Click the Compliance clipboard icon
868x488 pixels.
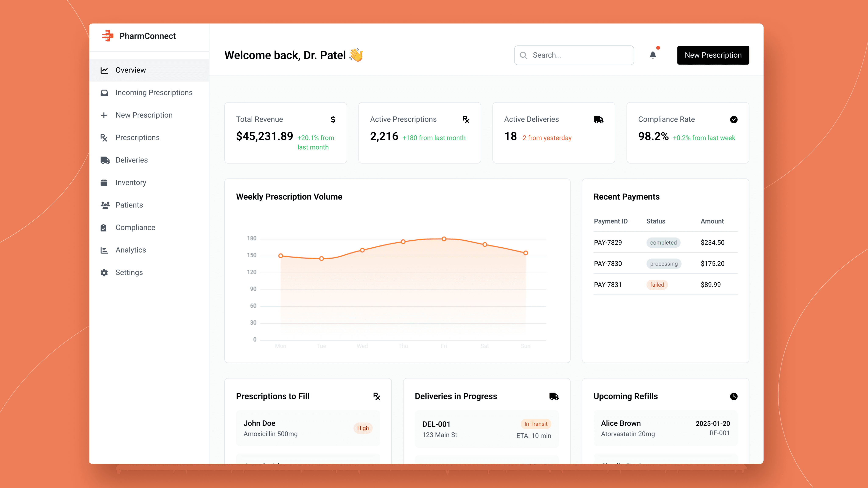(x=103, y=228)
